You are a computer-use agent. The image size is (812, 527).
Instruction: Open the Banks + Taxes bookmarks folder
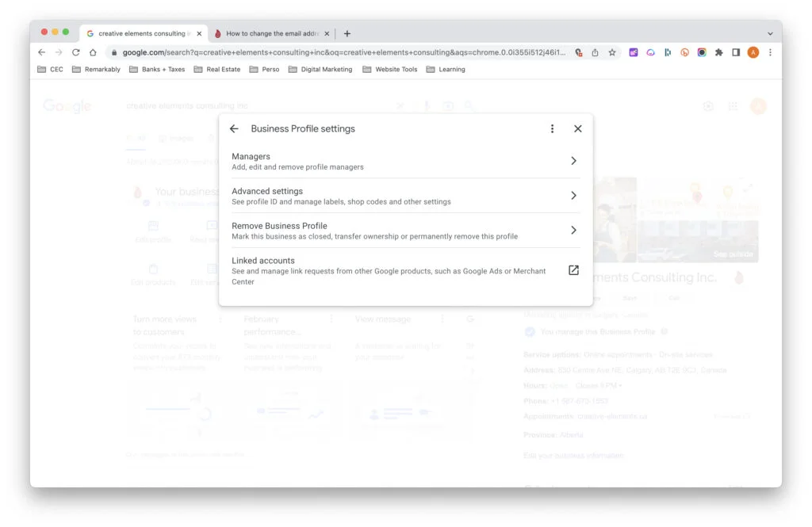click(157, 70)
